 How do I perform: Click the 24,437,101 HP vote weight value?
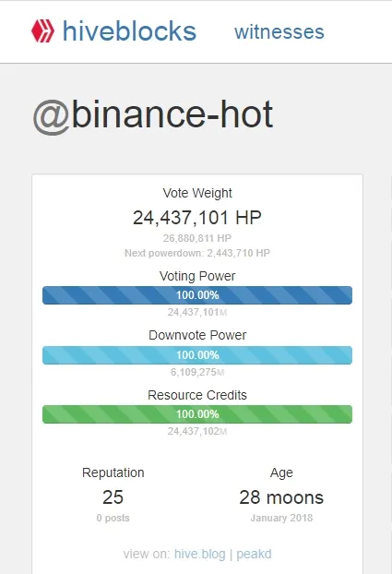pyautogui.click(x=196, y=218)
